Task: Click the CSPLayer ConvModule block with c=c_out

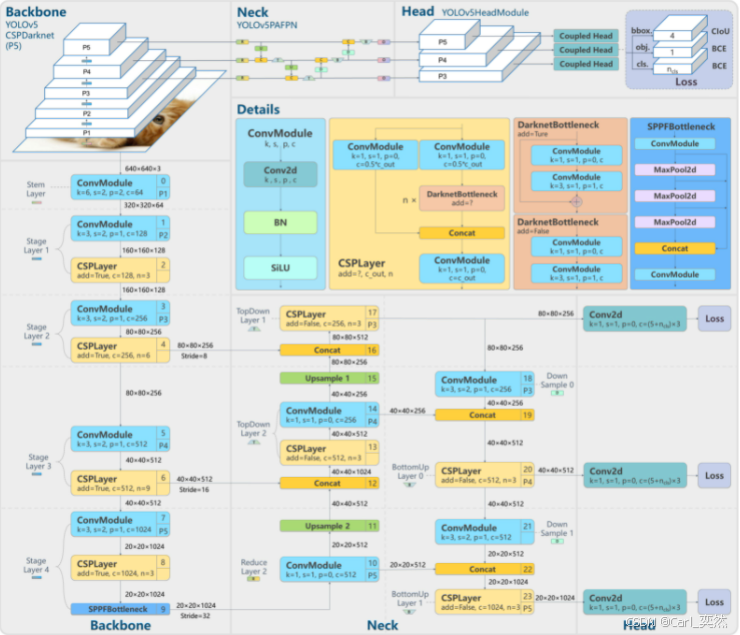Action: click(x=462, y=268)
